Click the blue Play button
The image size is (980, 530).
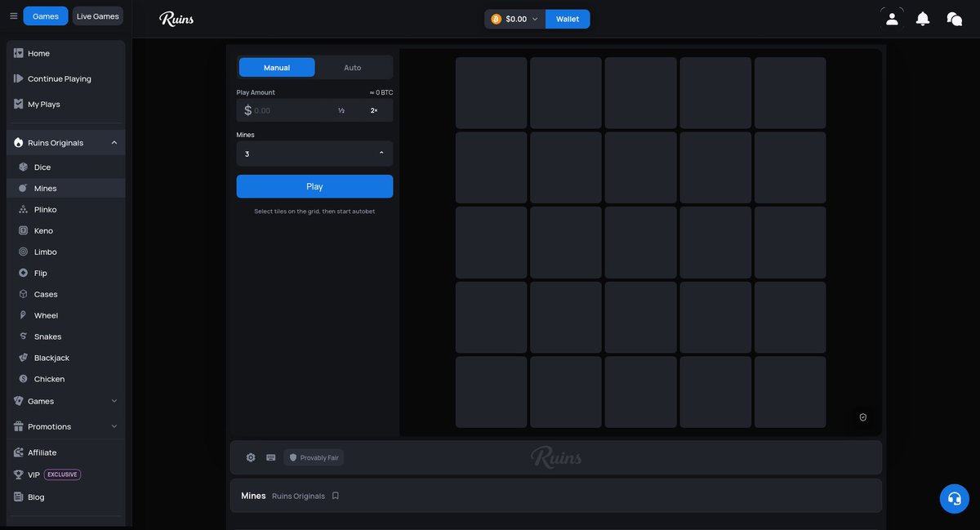point(314,186)
